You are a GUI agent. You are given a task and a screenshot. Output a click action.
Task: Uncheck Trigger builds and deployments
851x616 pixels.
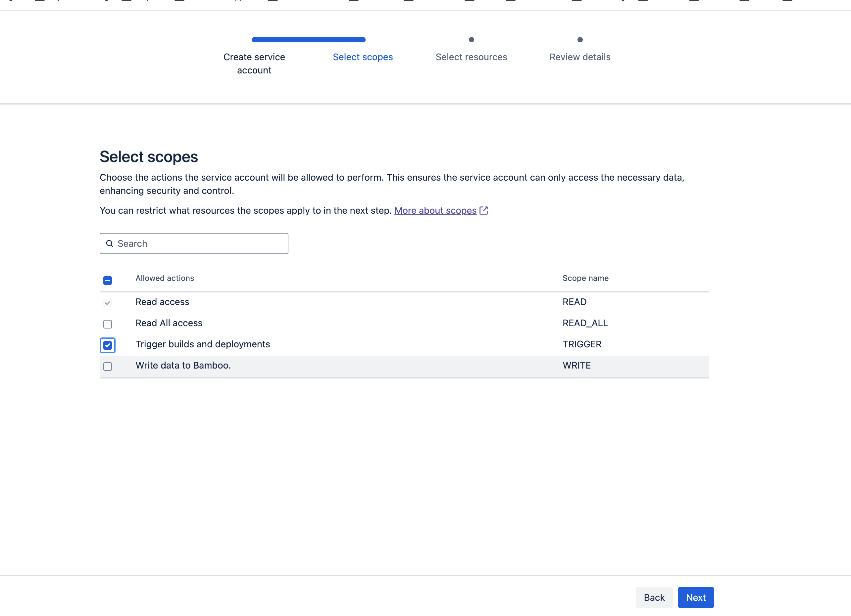click(x=107, y=345)
